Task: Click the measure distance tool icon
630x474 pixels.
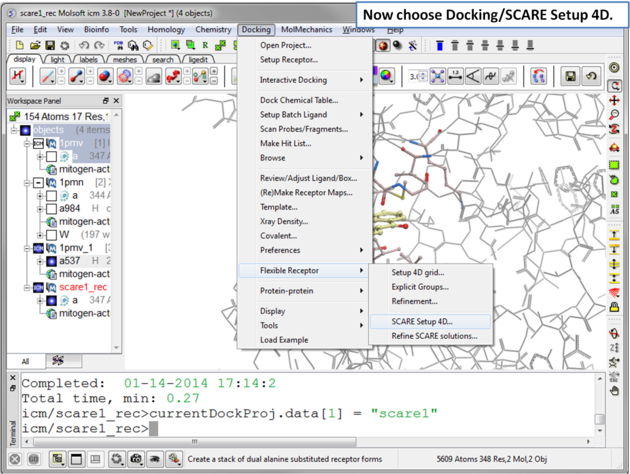Action: pyautogui.click(x=456, y=77)
